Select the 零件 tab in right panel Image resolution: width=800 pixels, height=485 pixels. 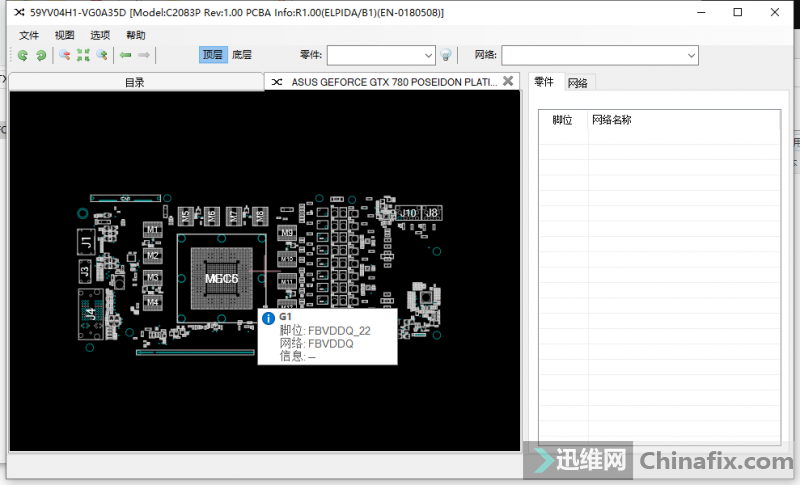(544, 82)
